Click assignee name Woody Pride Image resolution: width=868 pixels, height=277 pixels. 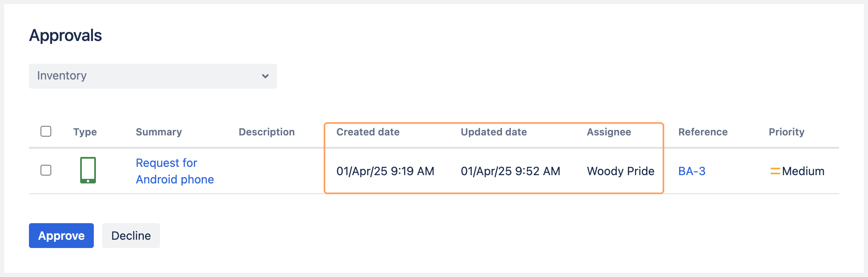pos(620,171)
